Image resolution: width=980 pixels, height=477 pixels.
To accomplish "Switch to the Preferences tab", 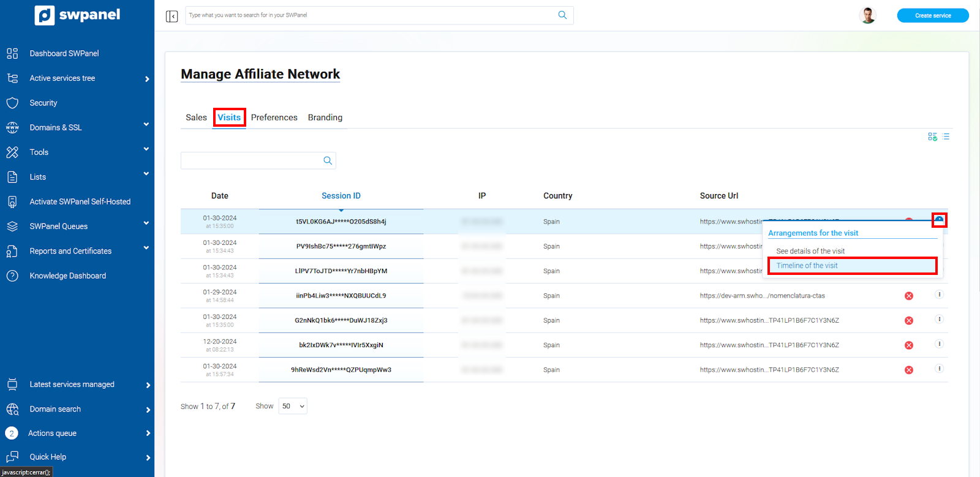I will point(274,118).
